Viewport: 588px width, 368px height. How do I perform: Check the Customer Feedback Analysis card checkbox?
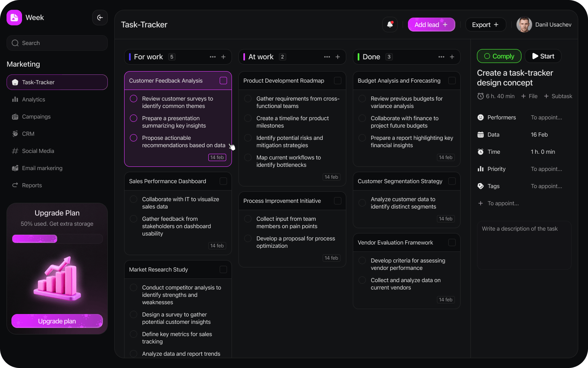click(x=223, y=81)
